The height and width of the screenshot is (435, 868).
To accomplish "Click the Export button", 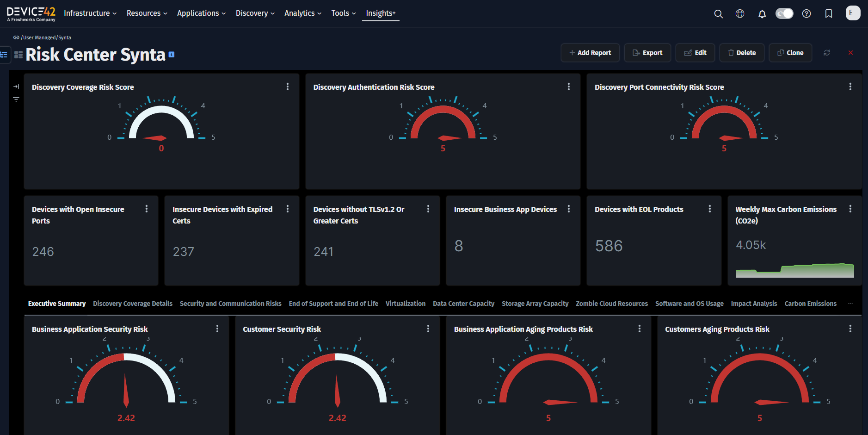I will 647,53.
